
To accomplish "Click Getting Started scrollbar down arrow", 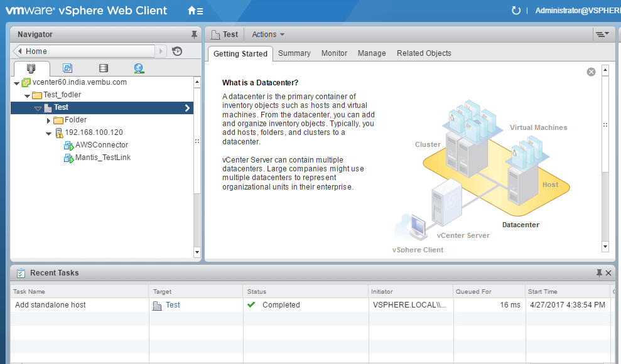I will (605, 247).
